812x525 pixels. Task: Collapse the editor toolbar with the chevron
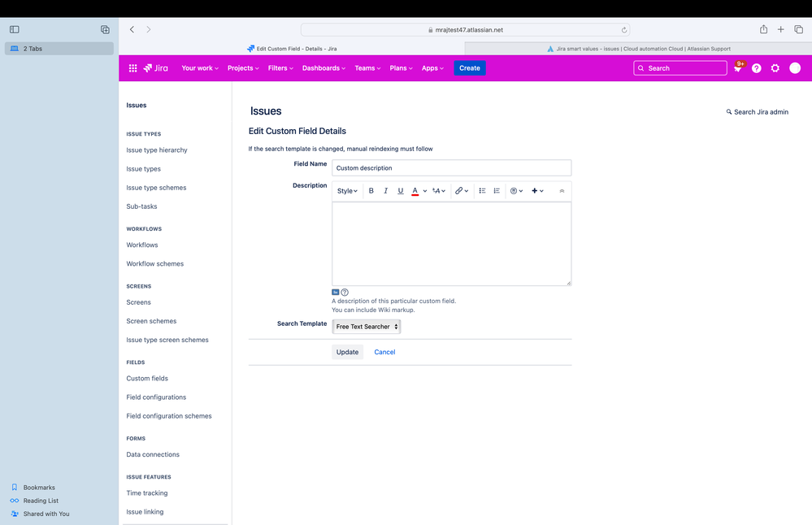(562, 190)
